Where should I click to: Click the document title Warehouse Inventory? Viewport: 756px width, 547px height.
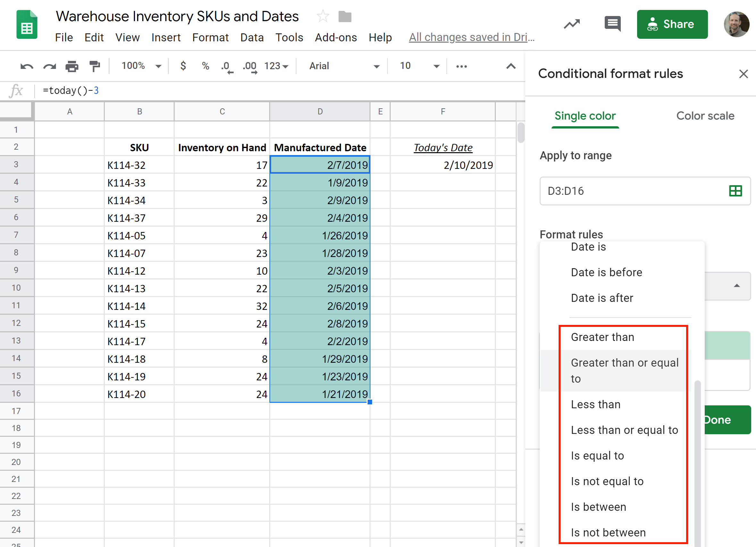(x=177, y=16)
